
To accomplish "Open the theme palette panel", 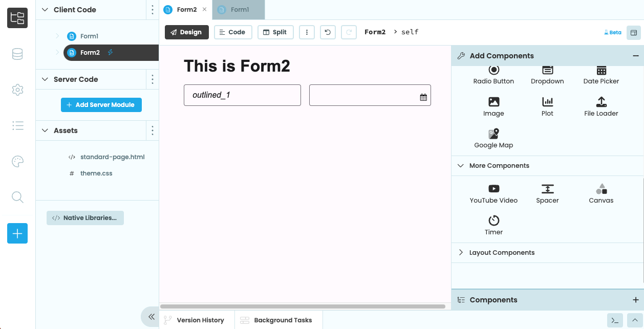I will point(17,161).
